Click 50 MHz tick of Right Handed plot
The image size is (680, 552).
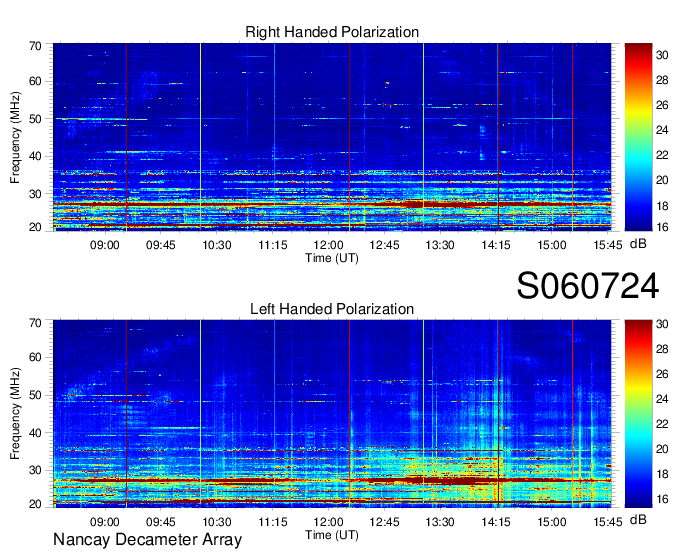[35, 119]
